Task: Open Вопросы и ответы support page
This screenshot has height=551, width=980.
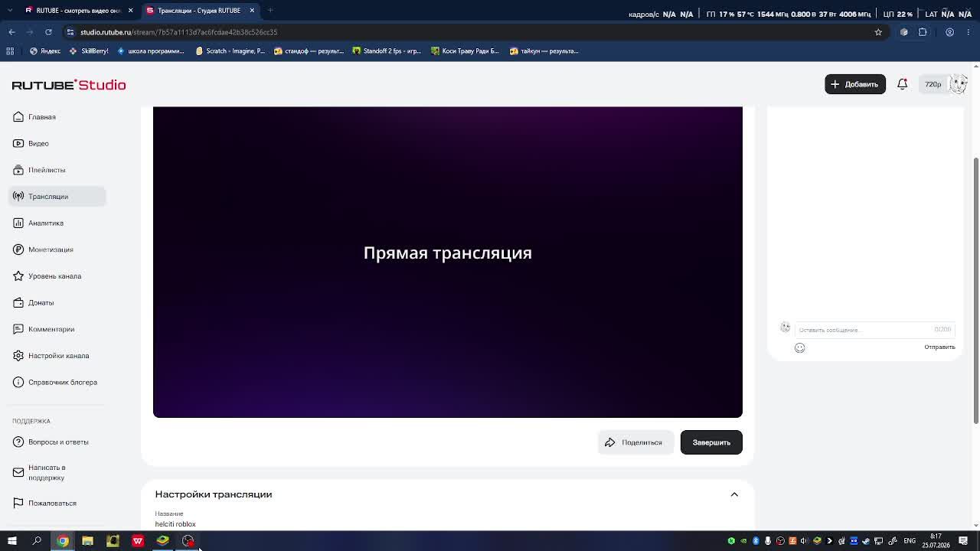Action: pyautogui.click(x=58, y=442)
